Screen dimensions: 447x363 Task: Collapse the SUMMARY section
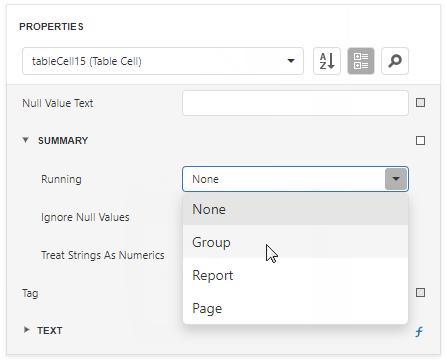pyautogui.click(x=26, y=140)
